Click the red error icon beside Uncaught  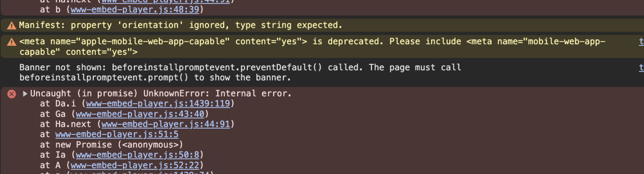point(12,94)
